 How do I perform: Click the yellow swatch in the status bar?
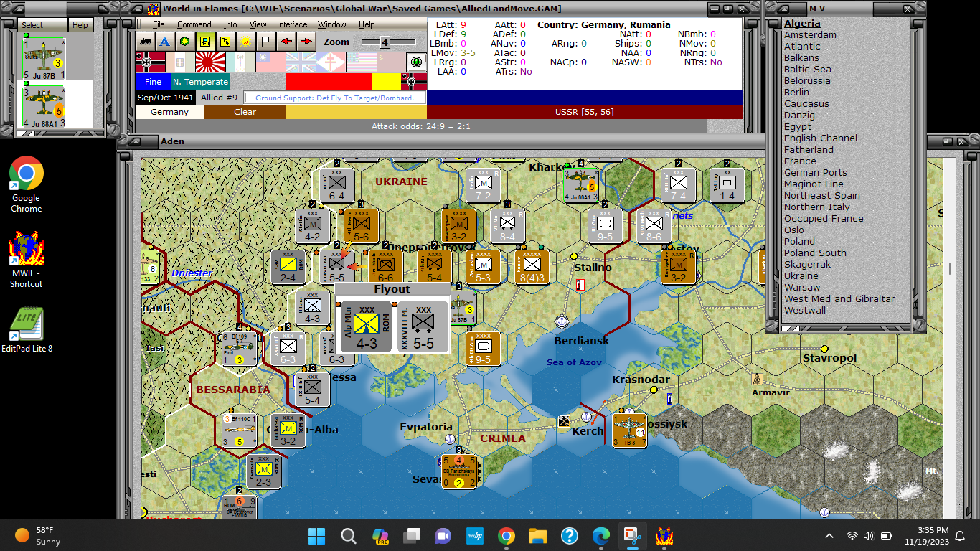tap(385, 82)
